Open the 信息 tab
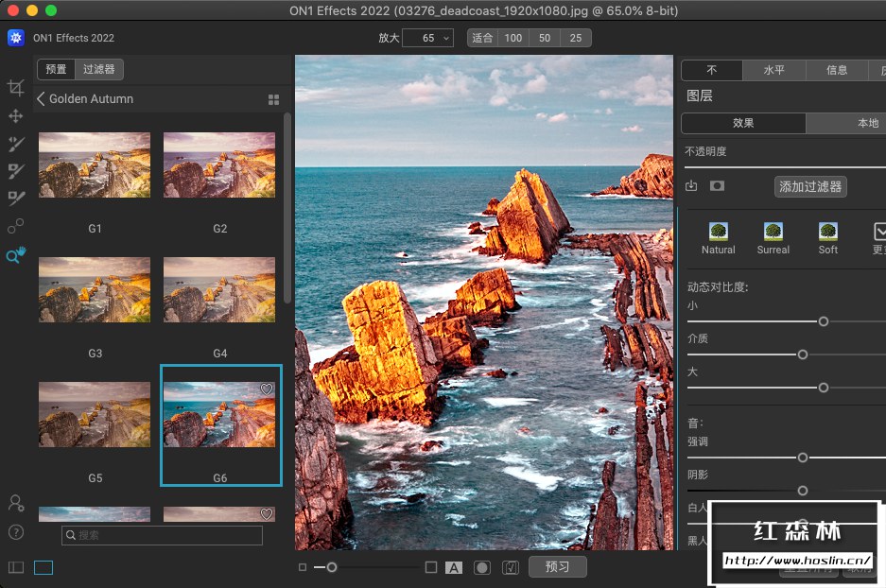This screenshot has height=588, width=886. pos(837,70)
